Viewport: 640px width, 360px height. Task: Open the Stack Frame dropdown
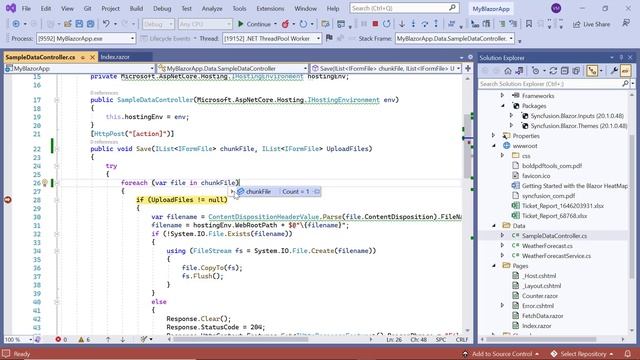tap(455, 38)
